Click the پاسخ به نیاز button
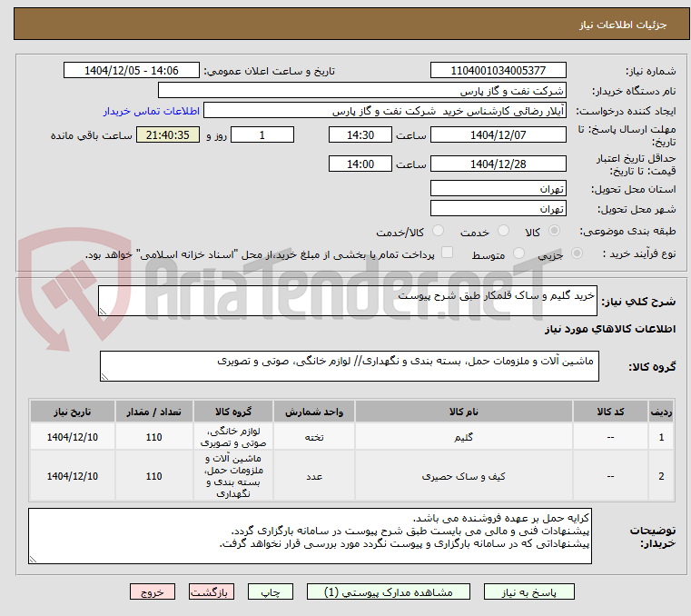 pyautogui.click(x=528, y=591)
